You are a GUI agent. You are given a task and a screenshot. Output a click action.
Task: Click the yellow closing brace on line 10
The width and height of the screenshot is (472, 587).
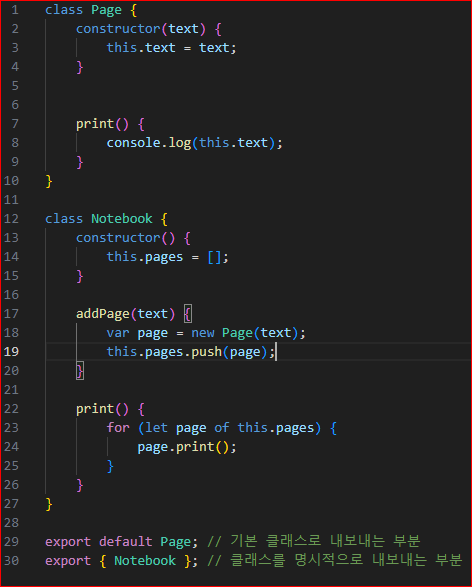49,181
